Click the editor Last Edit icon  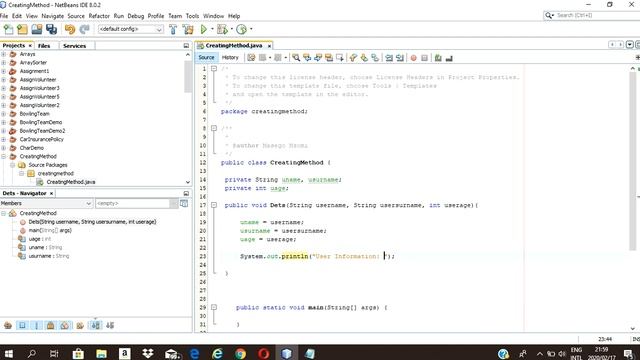[251, 58]
